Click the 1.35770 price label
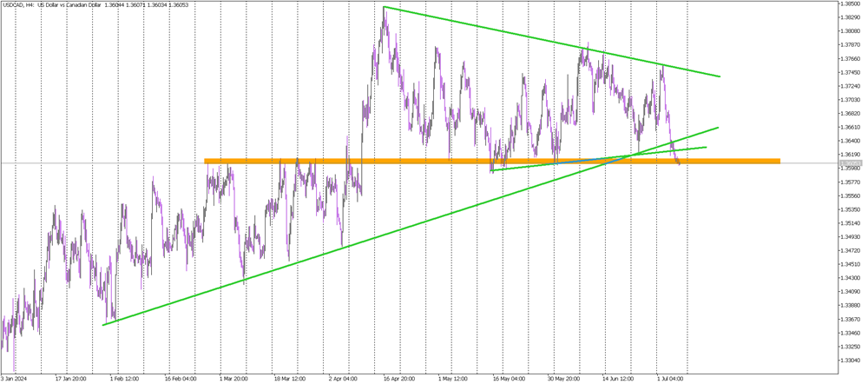The image size is (868, 384). pyautogui.click(x=852, y=182)
